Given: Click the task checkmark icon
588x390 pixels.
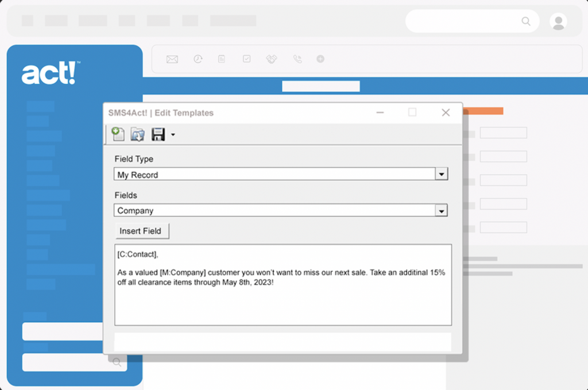Looking at the screenshot, I should (247, 59).
